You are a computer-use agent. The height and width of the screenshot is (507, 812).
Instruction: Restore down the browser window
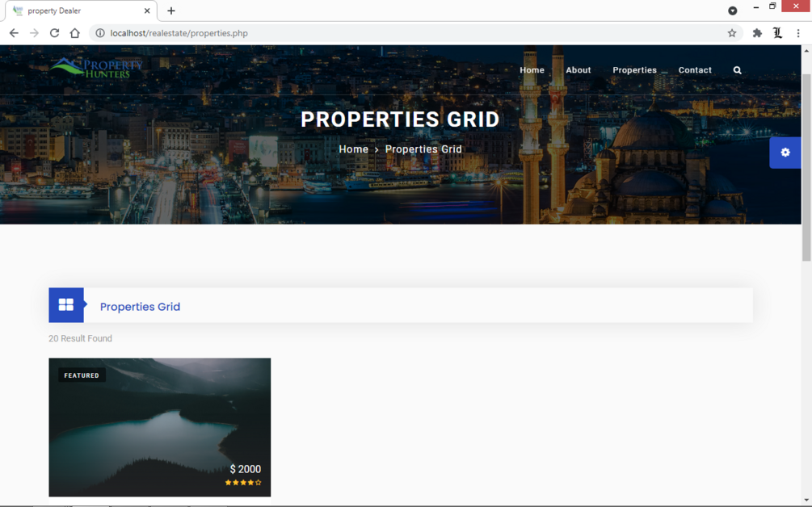(772, 6)
